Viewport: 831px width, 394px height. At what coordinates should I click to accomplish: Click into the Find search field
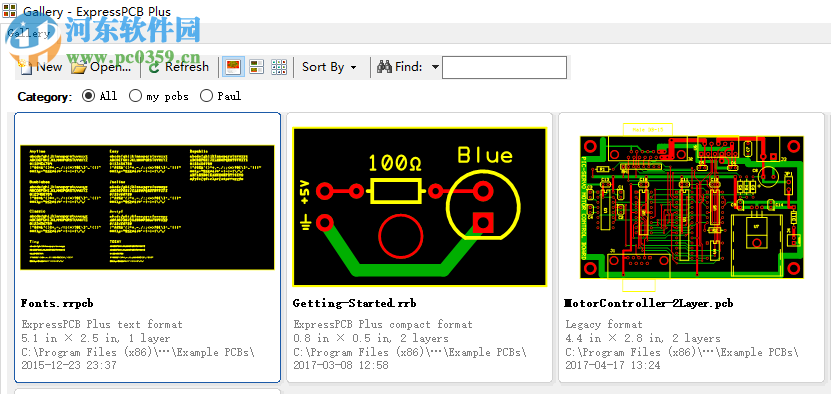(504, 67)
